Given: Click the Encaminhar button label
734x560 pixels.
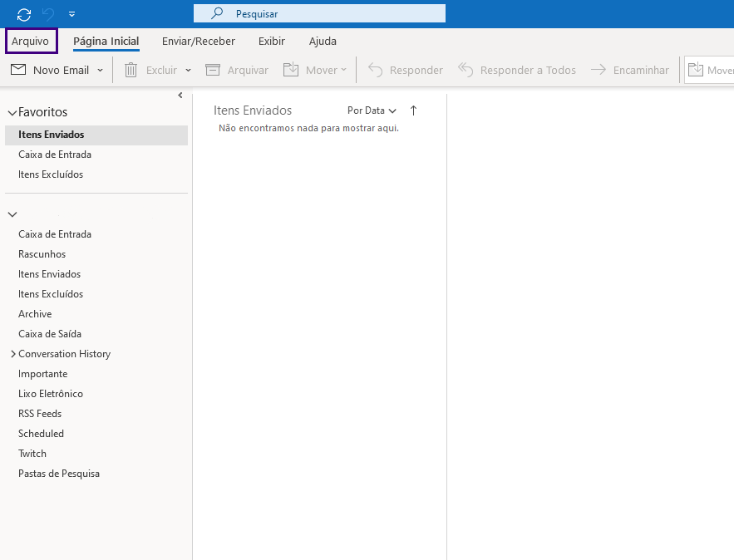Looking at the screenshot, I should coord(641,70).
